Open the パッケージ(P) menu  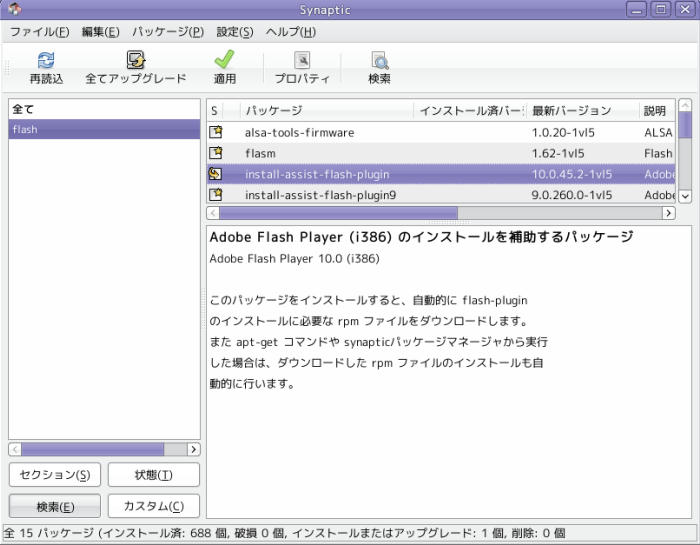click(x=168, y=32)
